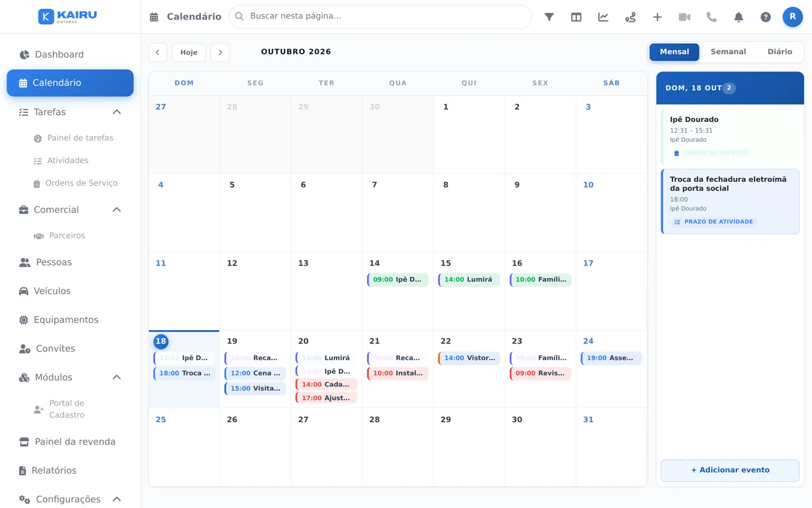The height and width of the screenshot is (508, 812).
Task: Open 10:00 Famíli... event on day 16
Action: coord(540,280)
